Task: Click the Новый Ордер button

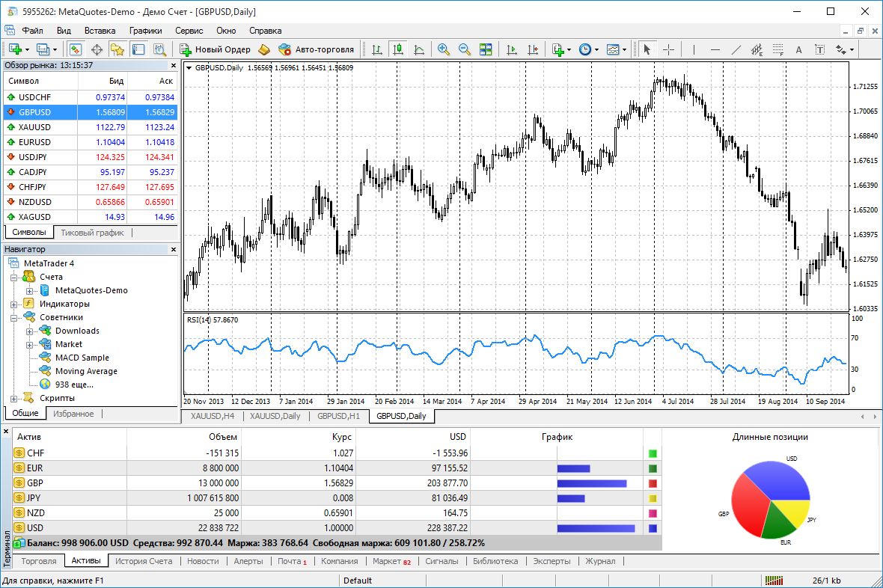Action: point(215,49)
